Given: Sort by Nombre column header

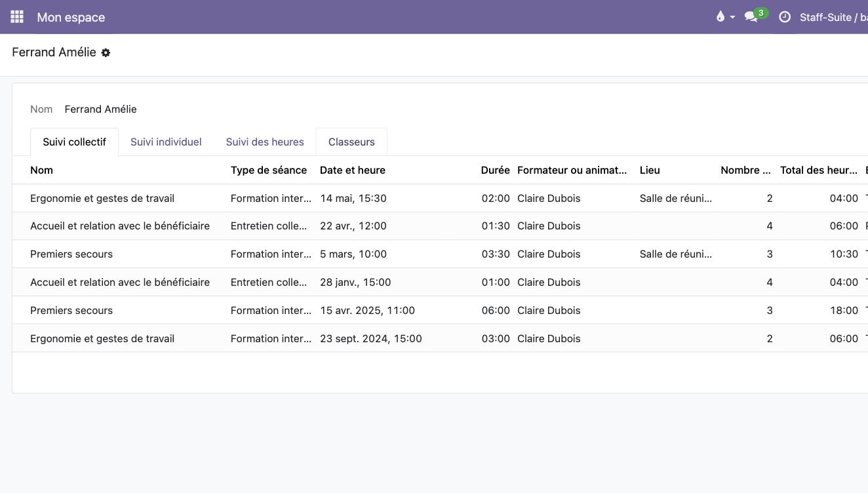Looking at the screenshot, I should [745, 170].
